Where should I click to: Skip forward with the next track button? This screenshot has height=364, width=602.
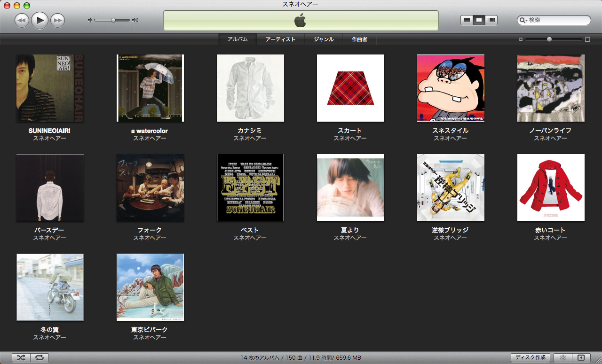pyautogui.click(x=57, y=20)
